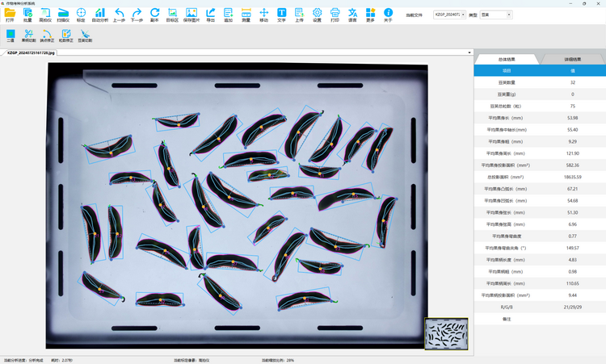Click the 打开 (Open) folder icon
The image size is (606, 364).
pos(10,14)
